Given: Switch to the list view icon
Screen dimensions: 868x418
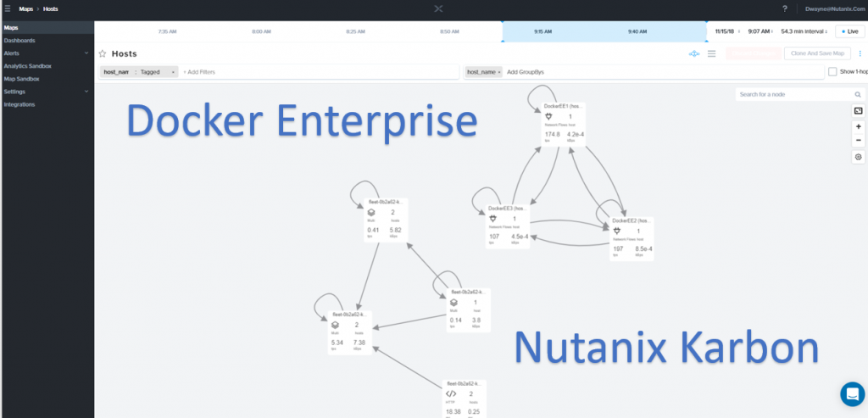Looking at the screenshot, I should coord(712,53).
